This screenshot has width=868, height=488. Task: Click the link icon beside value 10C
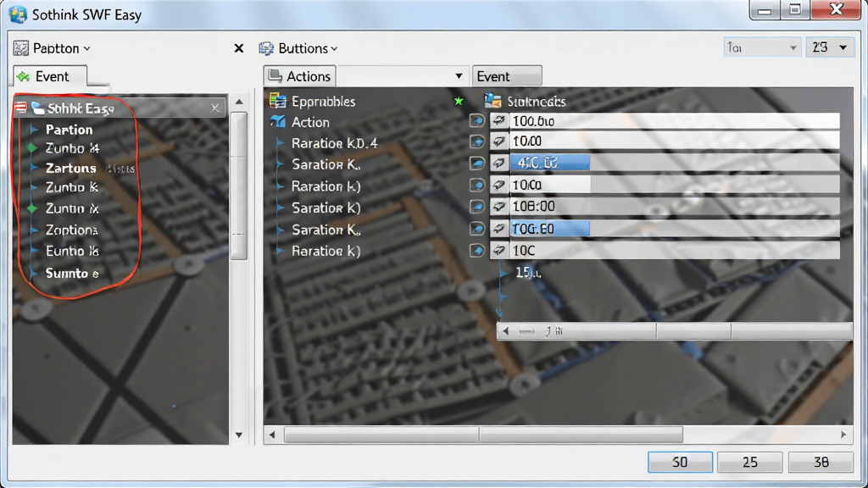(x=498, y=250)
